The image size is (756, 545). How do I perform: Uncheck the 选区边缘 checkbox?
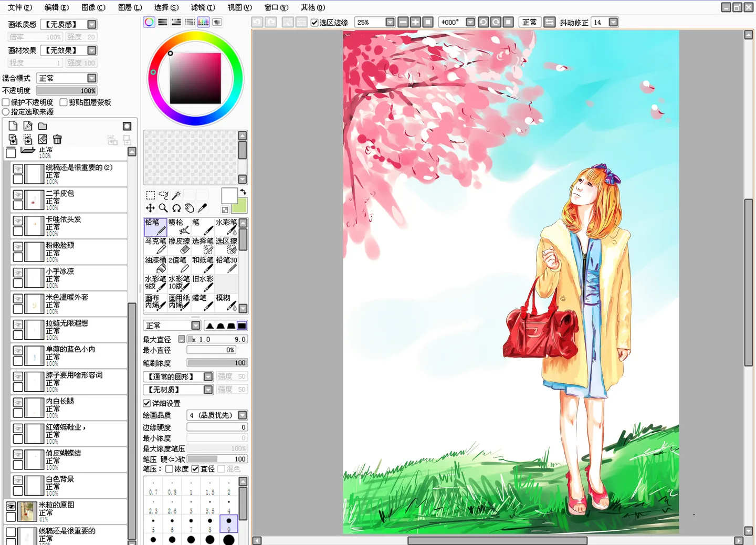(314, 23)
